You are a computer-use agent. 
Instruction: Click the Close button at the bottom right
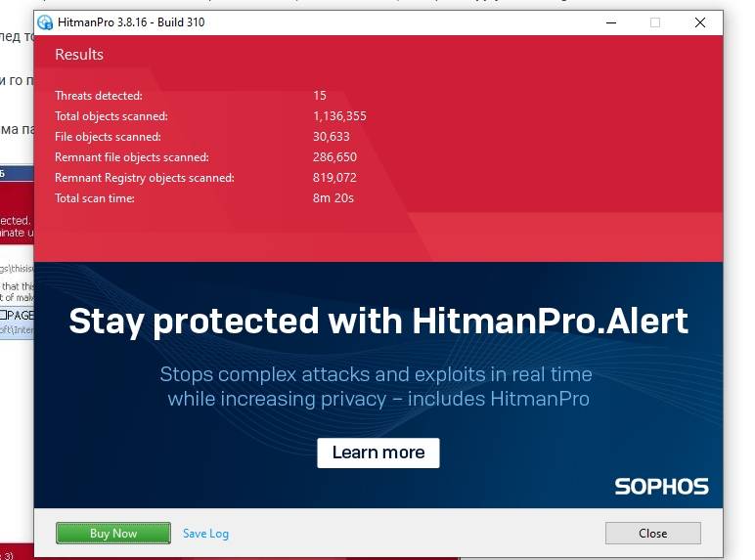[653, 533]
